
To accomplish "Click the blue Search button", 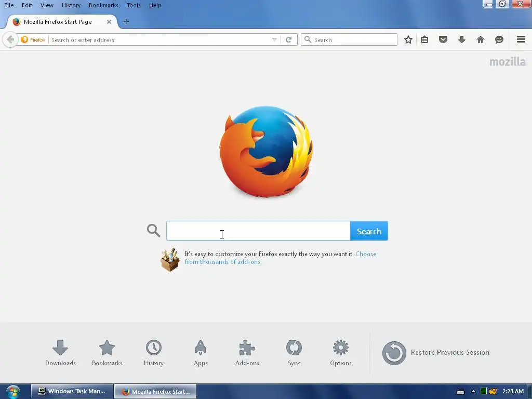I will [369, 231].
